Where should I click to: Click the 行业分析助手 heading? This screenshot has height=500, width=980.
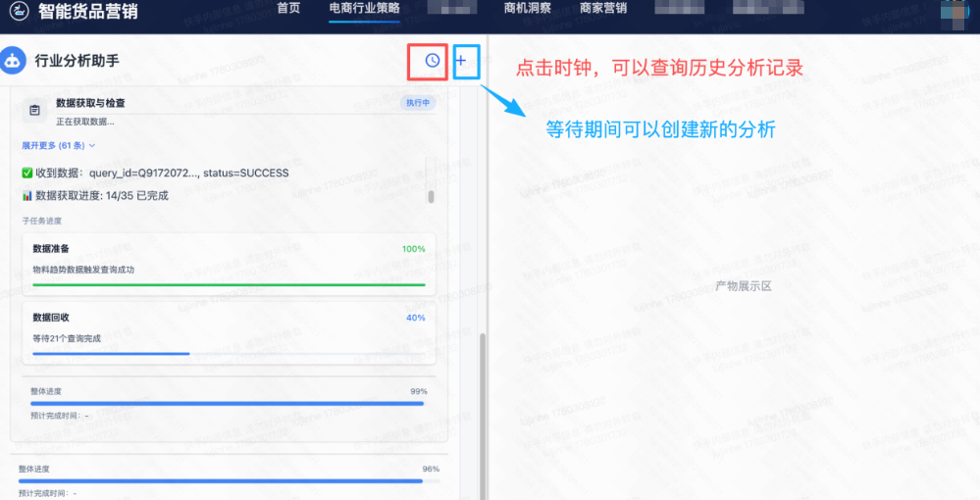77,61
